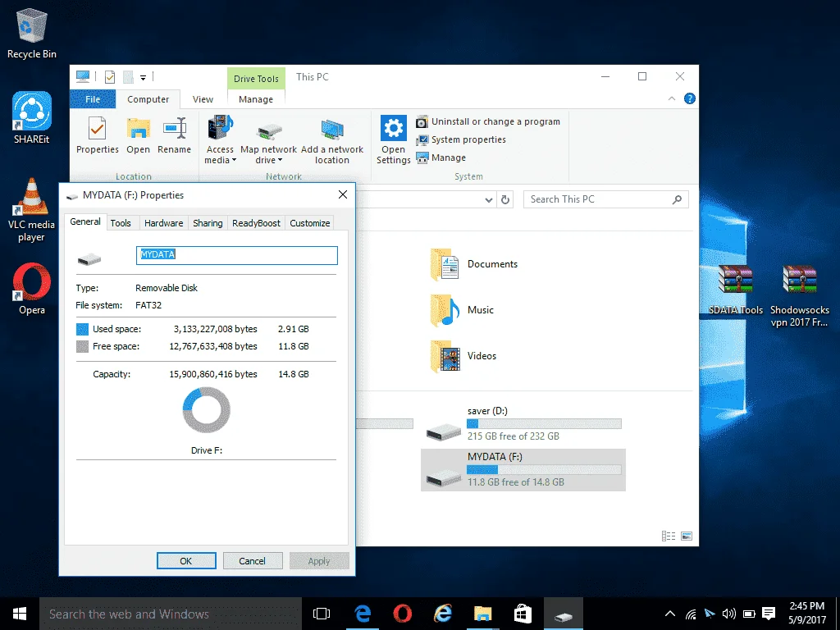The width and height of the screenshot is (840, 630).
Task: Switch to the View ribbon tab
Action: [203, 99]
